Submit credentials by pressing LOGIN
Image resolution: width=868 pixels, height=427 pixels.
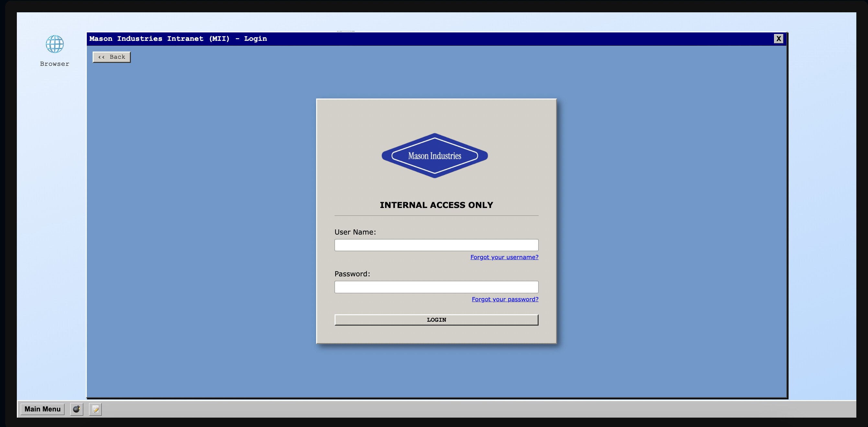(x=436, y=319)
